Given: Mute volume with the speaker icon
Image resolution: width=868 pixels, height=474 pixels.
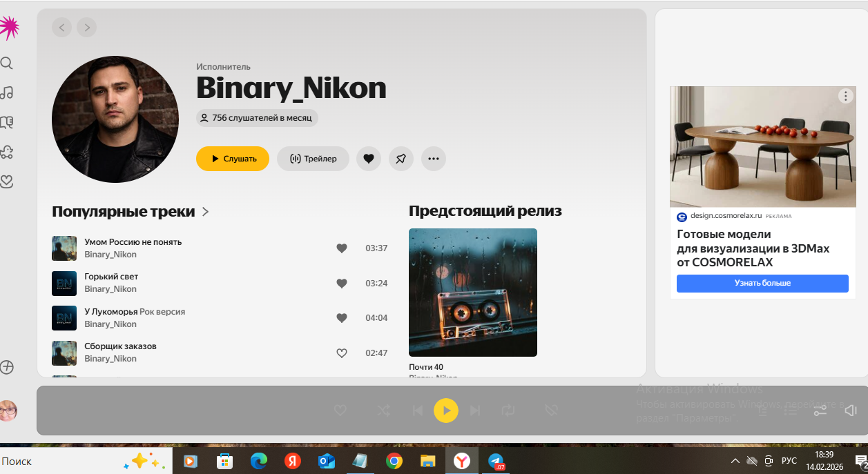Looking at the screenshot, I should [x=851, y=411].
